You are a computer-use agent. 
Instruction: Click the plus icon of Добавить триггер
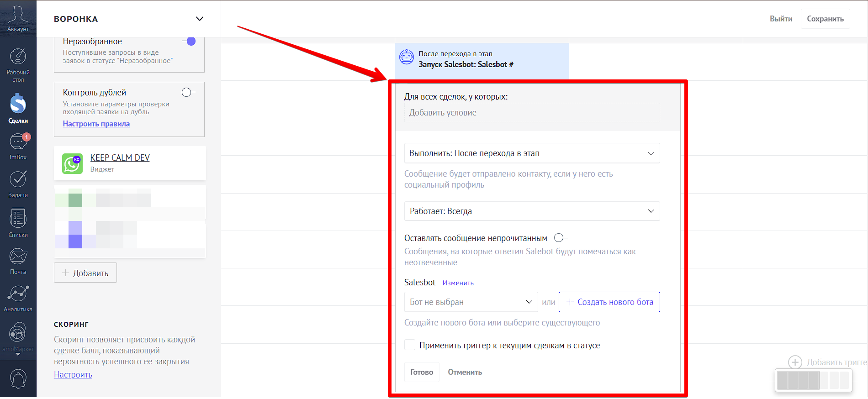point(795,362)
